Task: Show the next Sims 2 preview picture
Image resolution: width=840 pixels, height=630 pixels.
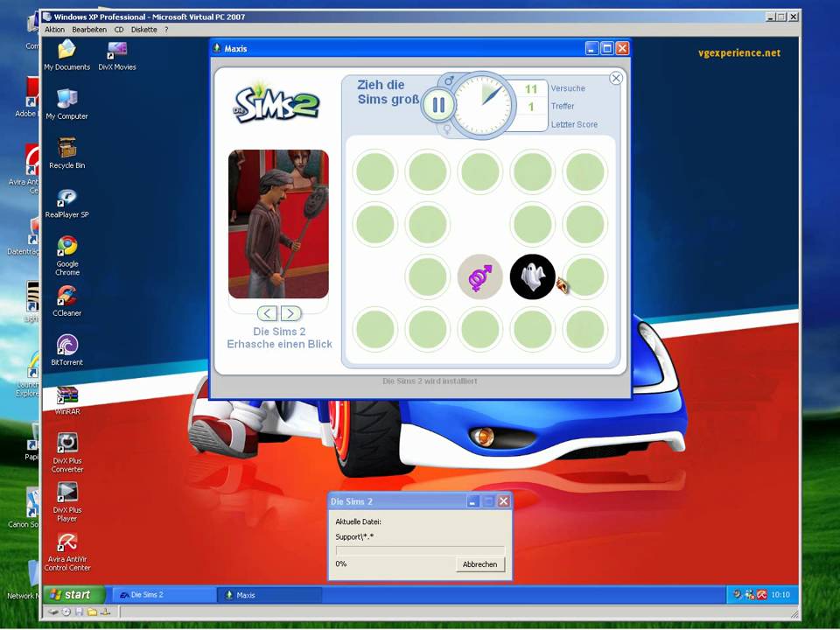Action: pos(290,313)
